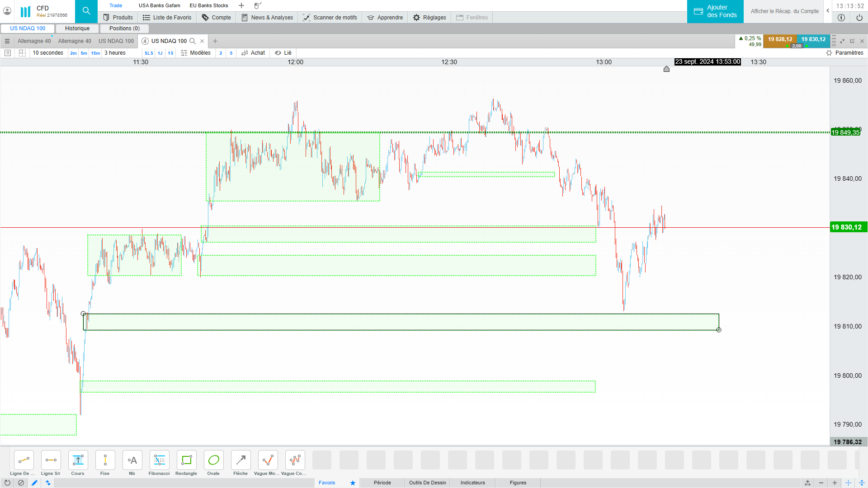Activate the blue pencil edit icon
The height and width of the screenshot is (488, 868).
(34, 483)
